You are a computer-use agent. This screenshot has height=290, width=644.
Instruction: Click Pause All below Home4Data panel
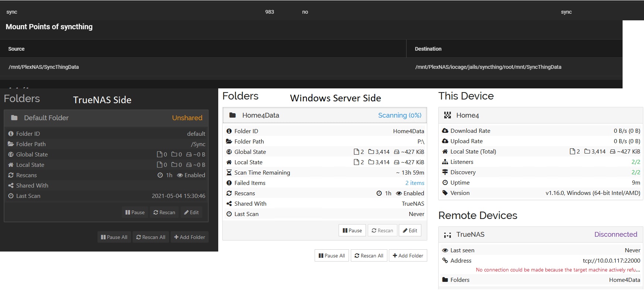[331, 256]
